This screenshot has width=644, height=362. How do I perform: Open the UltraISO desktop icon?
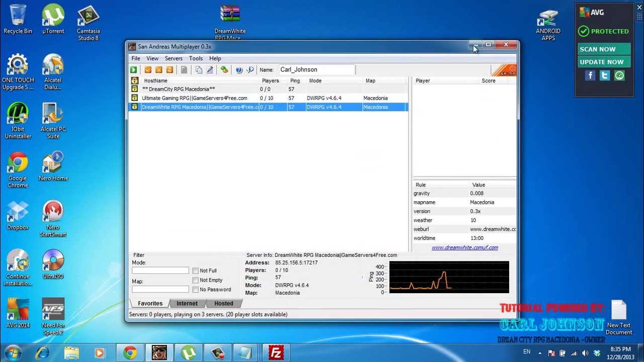click(x=53, y=264)
